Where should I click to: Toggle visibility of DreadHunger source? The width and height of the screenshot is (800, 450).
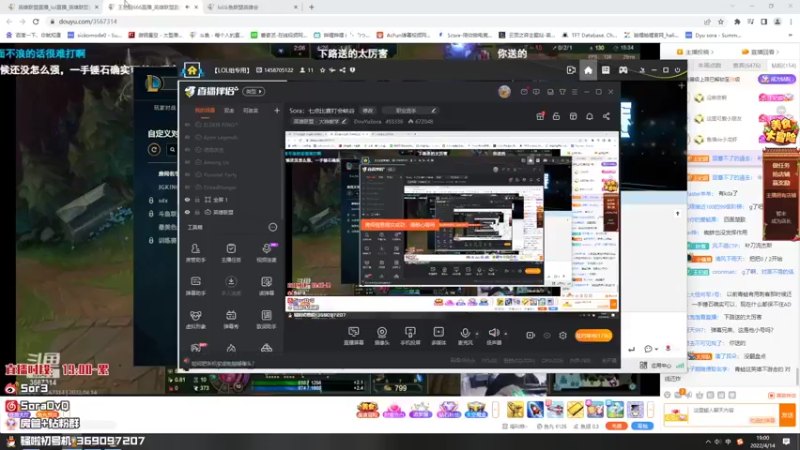pos(187,187)
